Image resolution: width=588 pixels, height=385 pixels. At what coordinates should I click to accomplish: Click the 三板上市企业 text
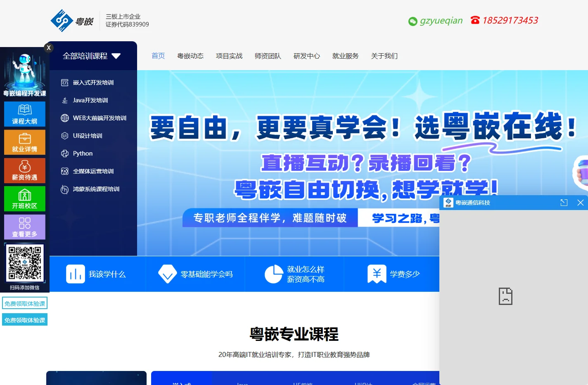[x=123, y=17]
